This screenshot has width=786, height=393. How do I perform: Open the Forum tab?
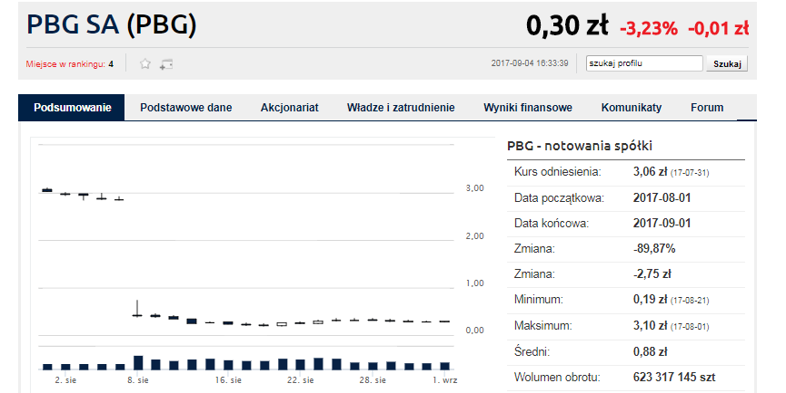click(x=707, y=107)
